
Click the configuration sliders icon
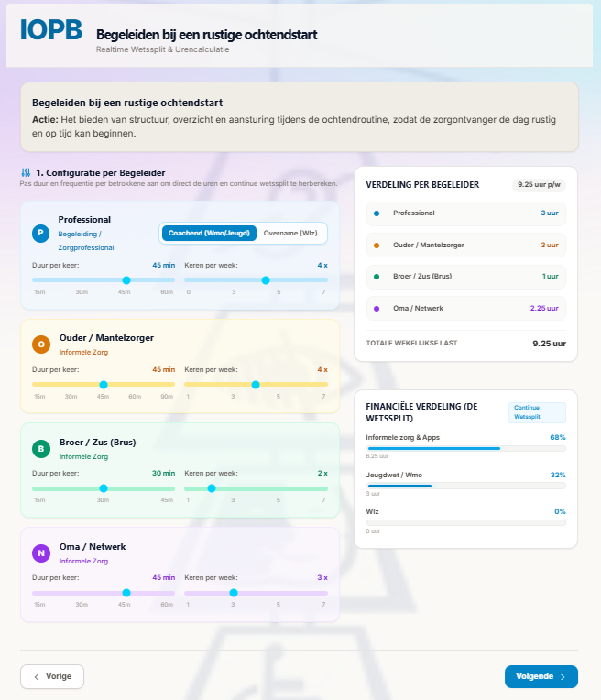[26, 172]
